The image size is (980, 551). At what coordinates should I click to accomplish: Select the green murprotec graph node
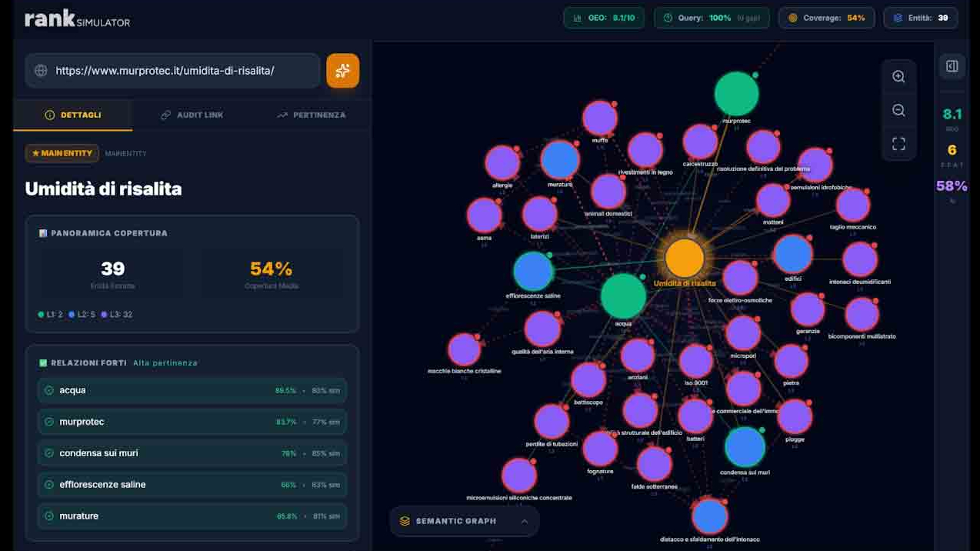736,93
